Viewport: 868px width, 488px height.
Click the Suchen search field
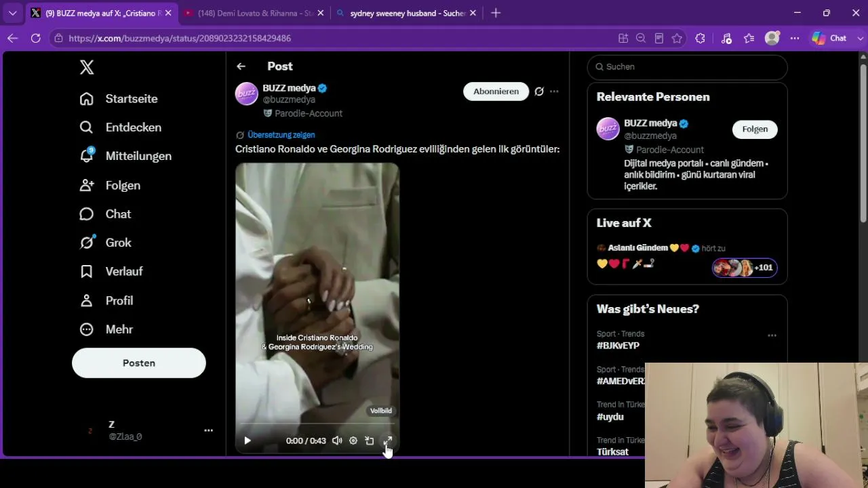pyautogui.click(x=687, y=67)
